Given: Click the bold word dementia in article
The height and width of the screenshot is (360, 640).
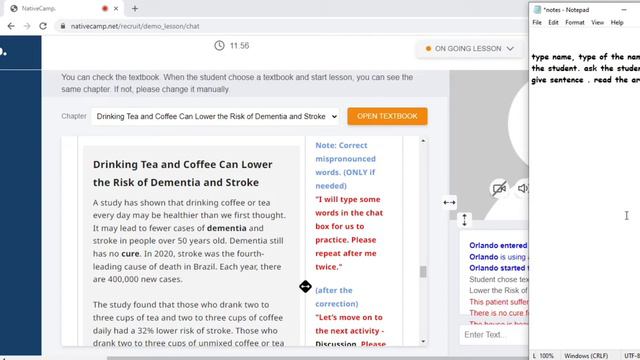Looking at the screenshot, I should click(227, 228).
